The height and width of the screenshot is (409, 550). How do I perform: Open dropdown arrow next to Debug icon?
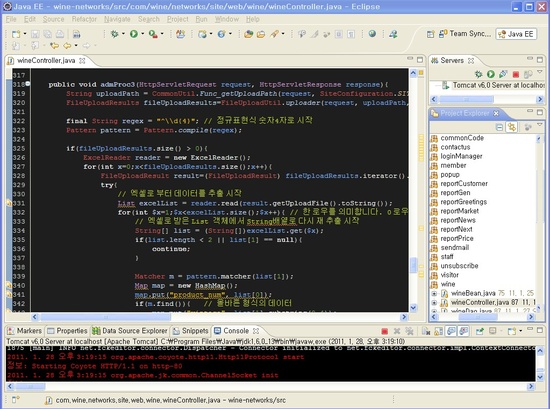(123, 34)
